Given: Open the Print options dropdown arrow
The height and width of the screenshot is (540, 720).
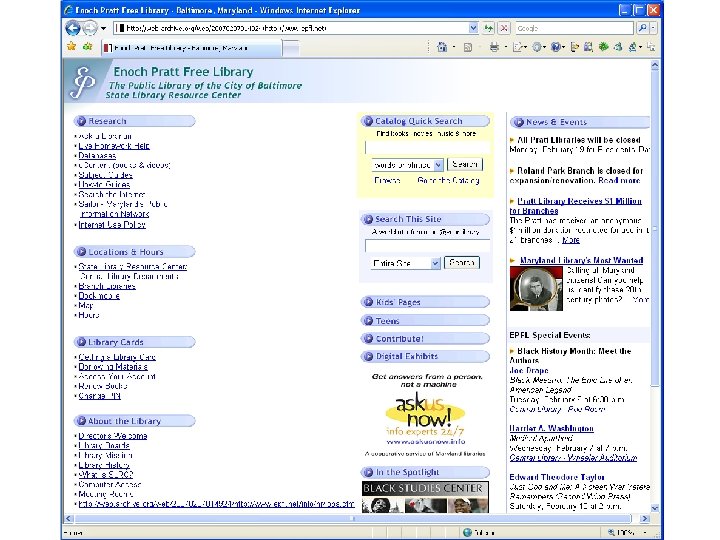Looking at the screenshot, I should pos(506,47).
